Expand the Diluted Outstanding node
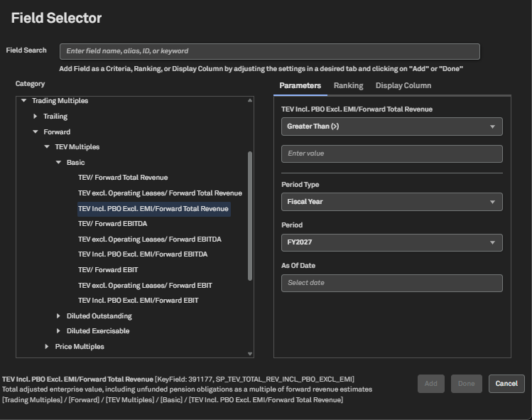 58,316
